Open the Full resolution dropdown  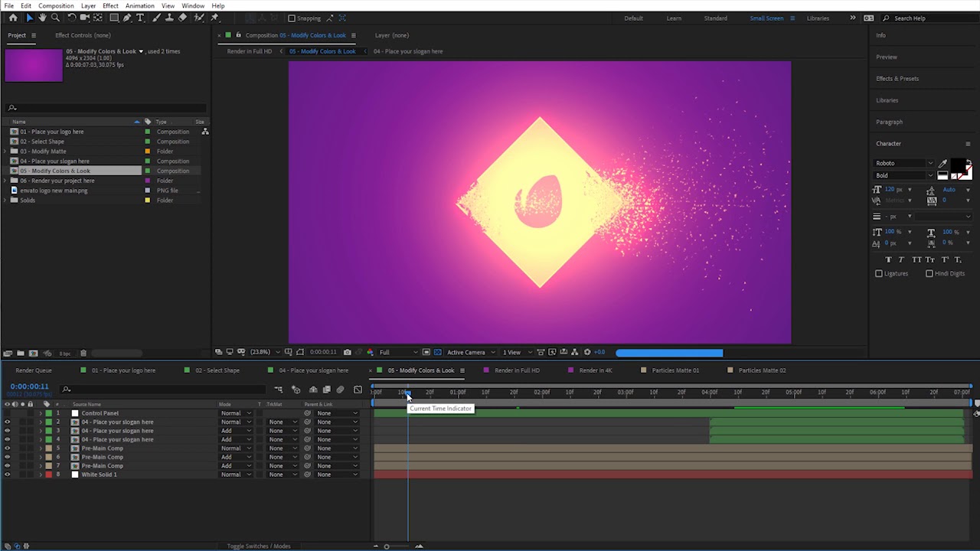click(398, 352)
